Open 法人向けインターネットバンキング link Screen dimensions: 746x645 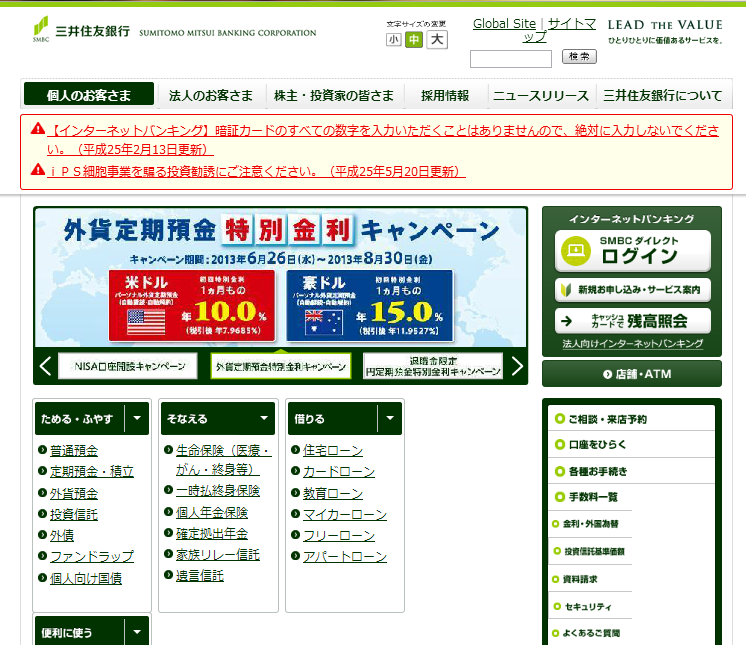coord(633,343)
